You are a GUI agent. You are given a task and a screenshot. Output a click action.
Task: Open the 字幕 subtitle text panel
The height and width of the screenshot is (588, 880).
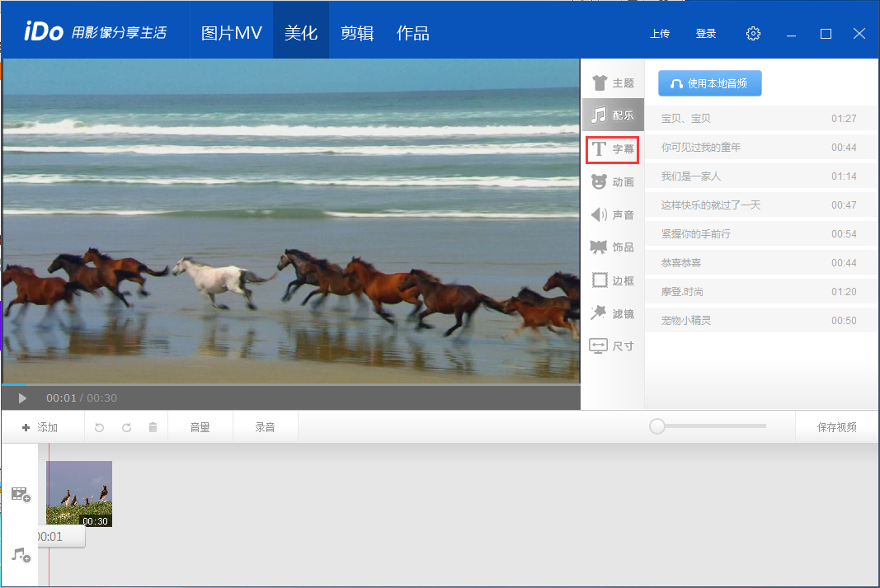[x=613, y=149]
